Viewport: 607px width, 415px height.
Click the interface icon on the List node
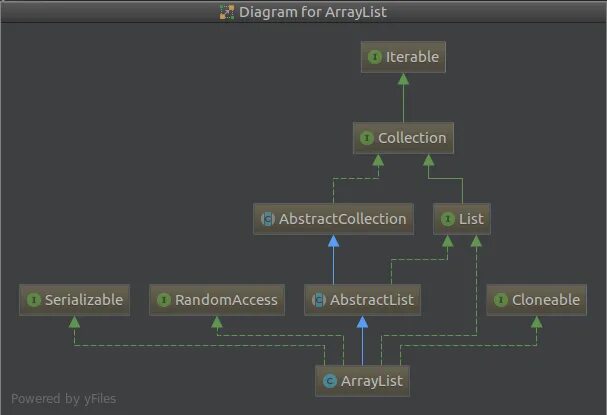click(448, 219)
